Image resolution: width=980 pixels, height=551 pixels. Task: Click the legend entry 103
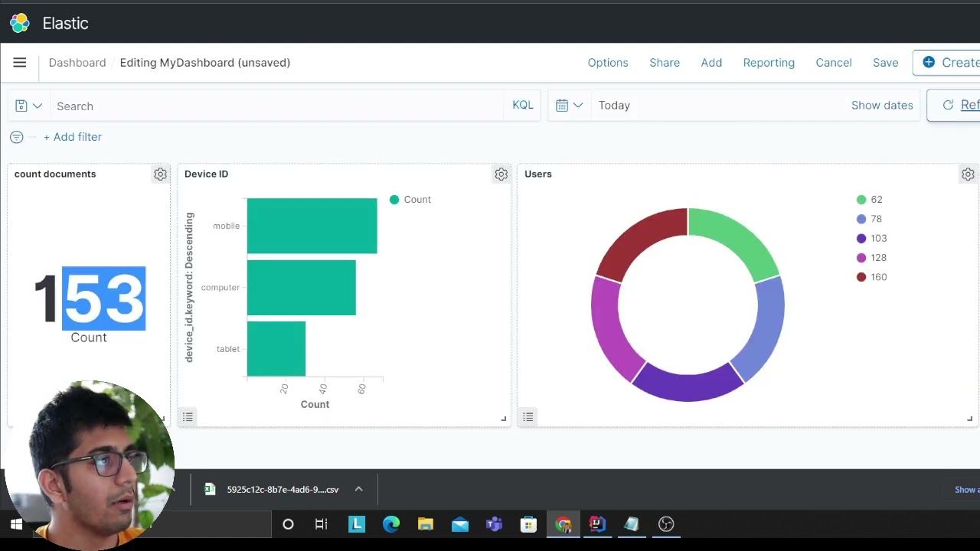[x=872, y=238]
